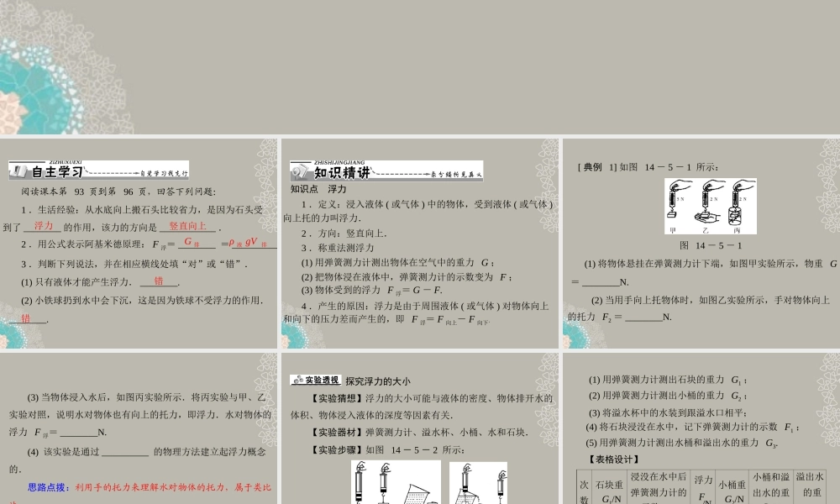Image resolution: width=840 pixels, height=504 pixels.
Task: Click the icon beside 知识精讲 heading
Action: [301, 171]
